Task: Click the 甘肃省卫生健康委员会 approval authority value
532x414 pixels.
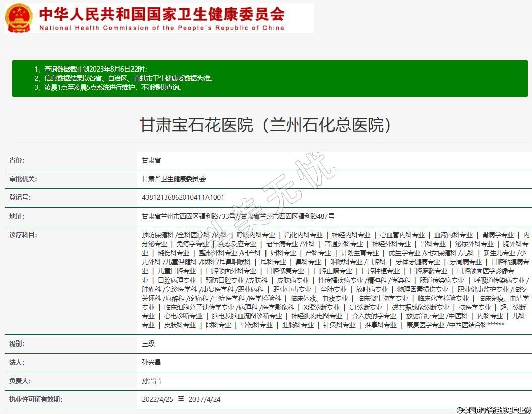Action: point(173,179)
